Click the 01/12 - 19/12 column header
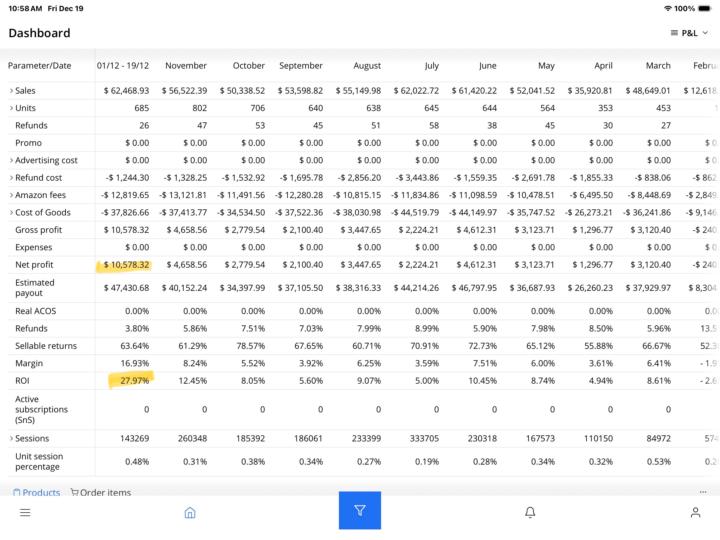 (x=123, y=66)
